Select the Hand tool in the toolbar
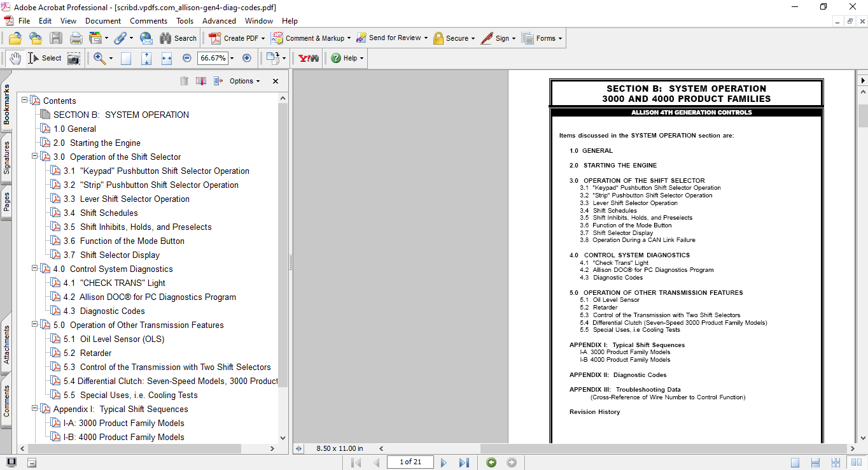Viewport: 868px width, 470px height. click(15, 58)
